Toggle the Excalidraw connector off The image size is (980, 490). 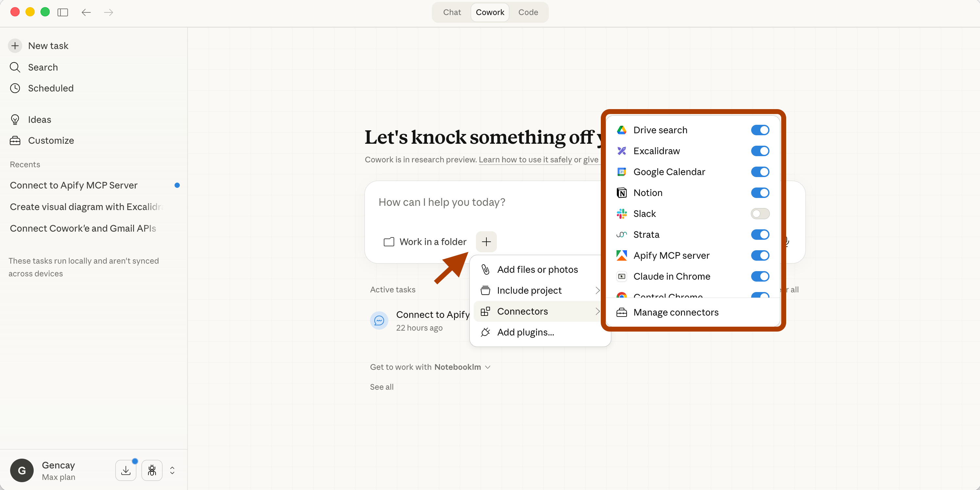(760, 151)
